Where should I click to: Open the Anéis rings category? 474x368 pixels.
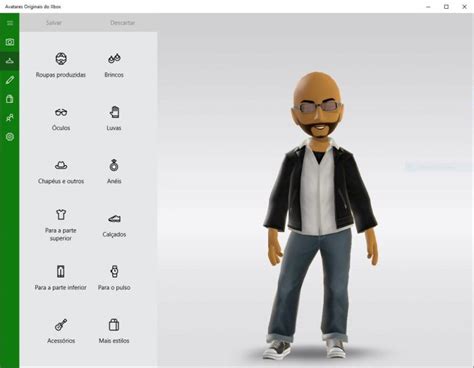coord(114,172)
